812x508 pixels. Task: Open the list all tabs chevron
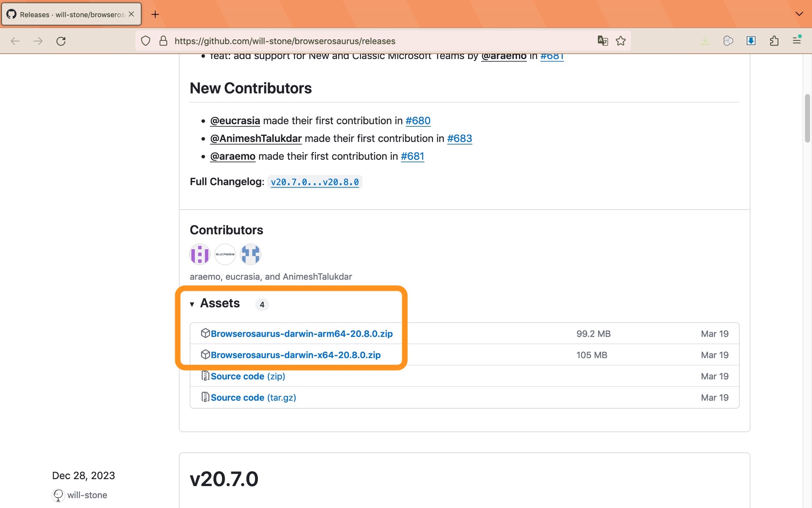tap(799, 14)
